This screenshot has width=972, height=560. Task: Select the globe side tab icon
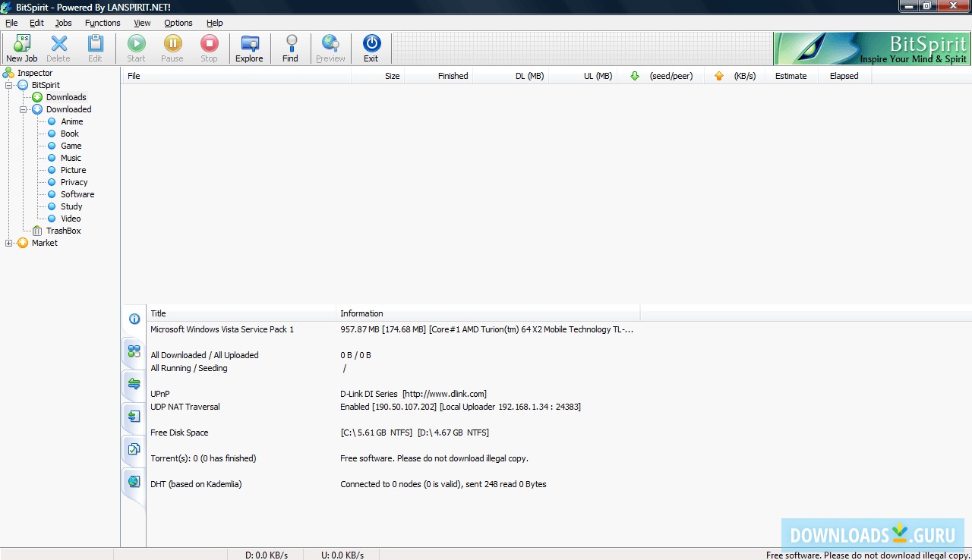coord(134,481)
